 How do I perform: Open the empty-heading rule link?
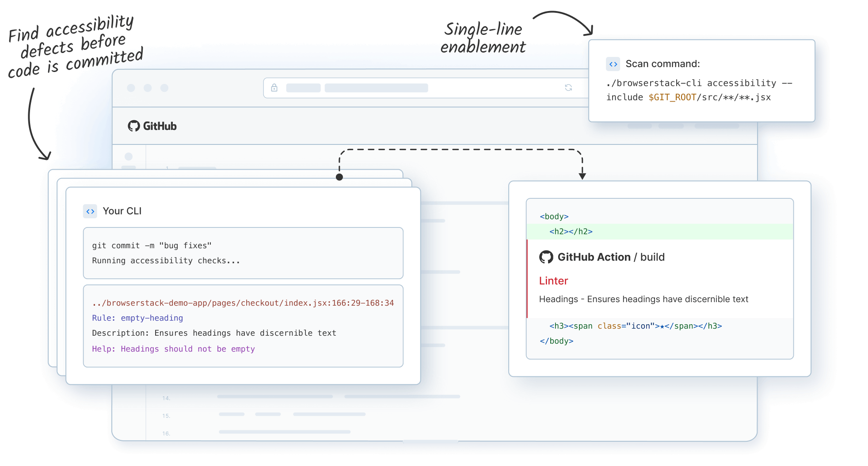pos(152,318)
